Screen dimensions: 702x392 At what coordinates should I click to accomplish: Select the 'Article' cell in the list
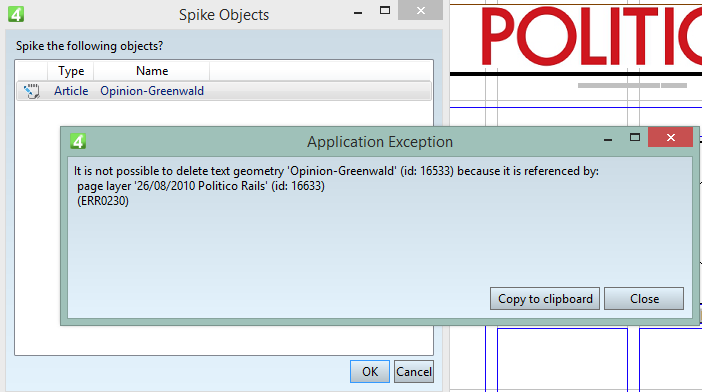71,91
